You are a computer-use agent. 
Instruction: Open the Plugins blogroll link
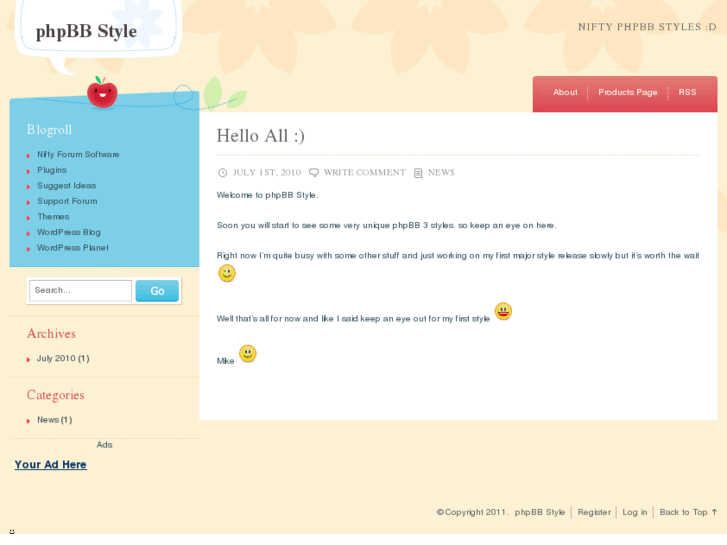pyautogui.click(x=52, y=170)
